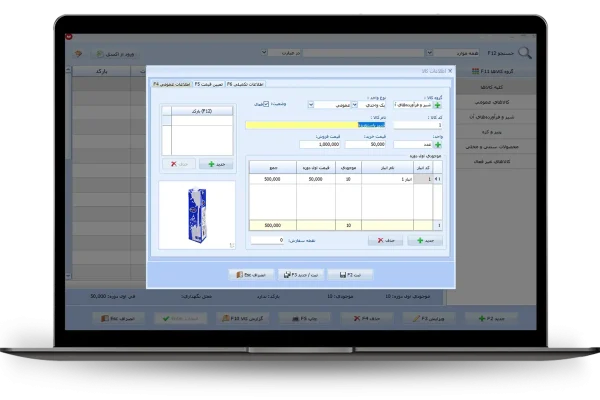This screenshot has width=600, height=400.
Task: Click the small icon at product image corner
Action: pos(232,245)
